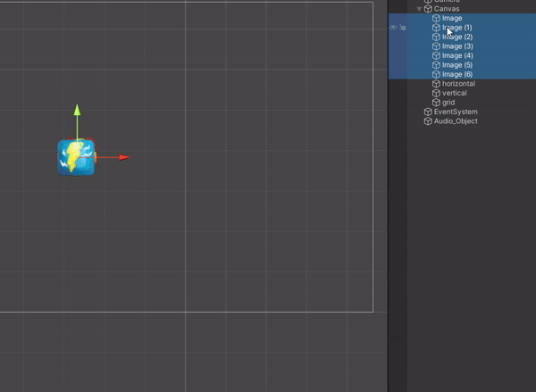The height and width of the screenshot is (392, 536).
Task: Select the horizontal object
Action: (458, 84)
